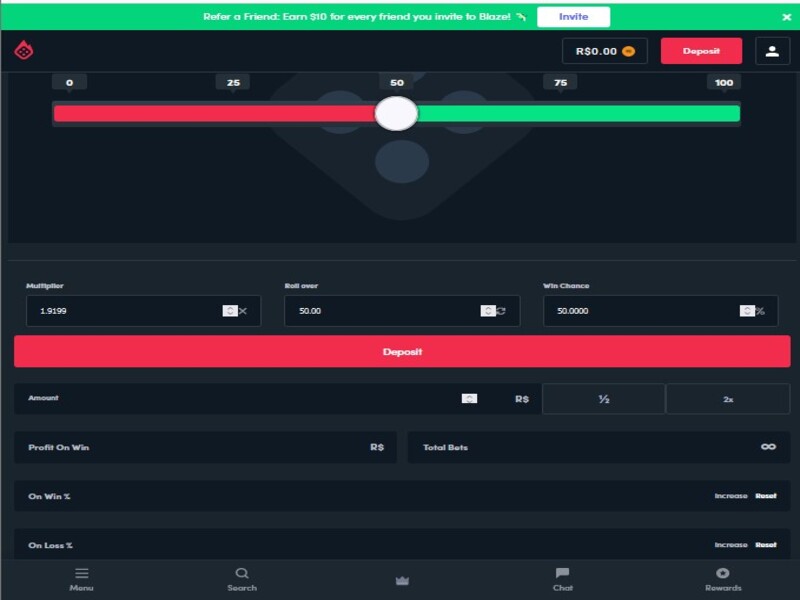Open the crown icon in bottom bar

pyautogui.click(x=402, y=580)
